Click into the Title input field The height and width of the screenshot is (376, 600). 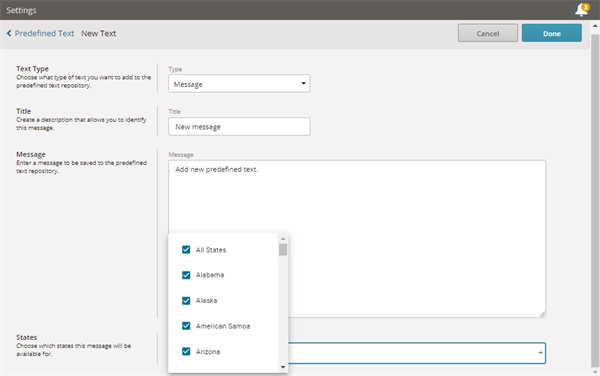[x=239, y=127]
